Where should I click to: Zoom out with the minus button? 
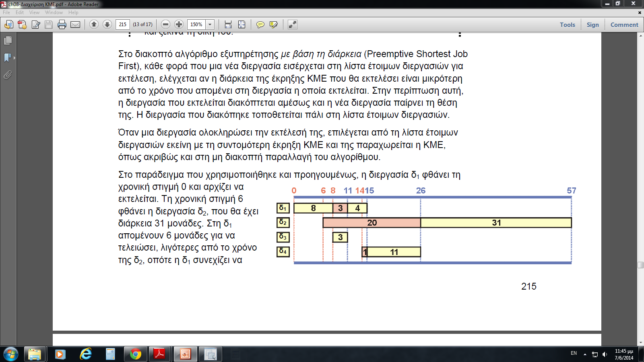pos(165,25)
